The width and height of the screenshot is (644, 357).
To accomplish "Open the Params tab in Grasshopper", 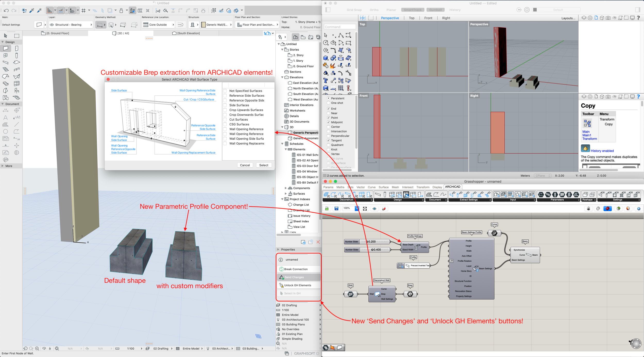I will [328, 187].
